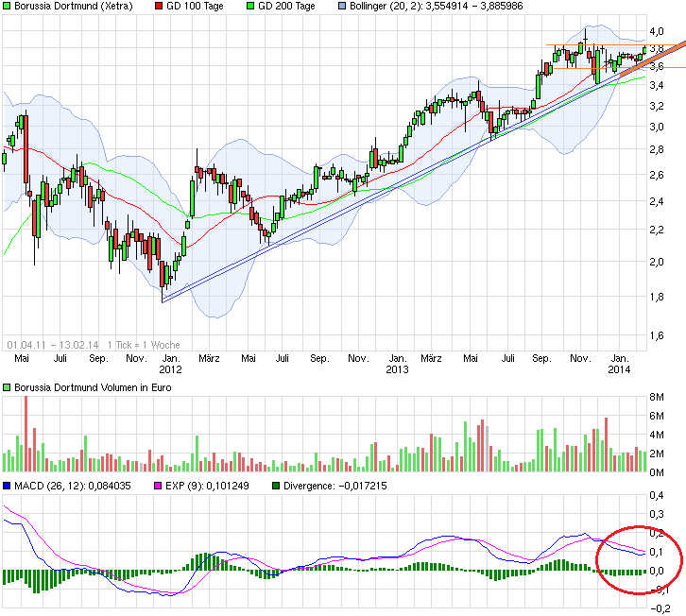The image size is (686, 616).
Task: Click the year label '2012' on the time axis
Action: 170,369
